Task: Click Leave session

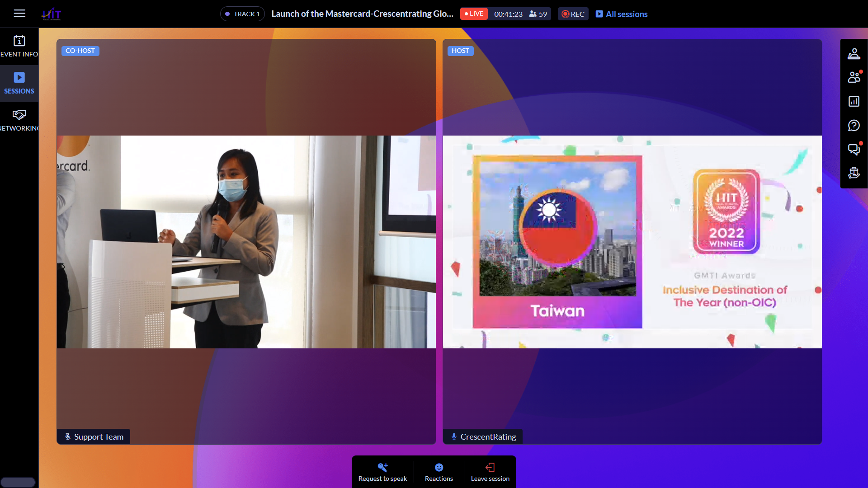Action: [x=490, y=472]
